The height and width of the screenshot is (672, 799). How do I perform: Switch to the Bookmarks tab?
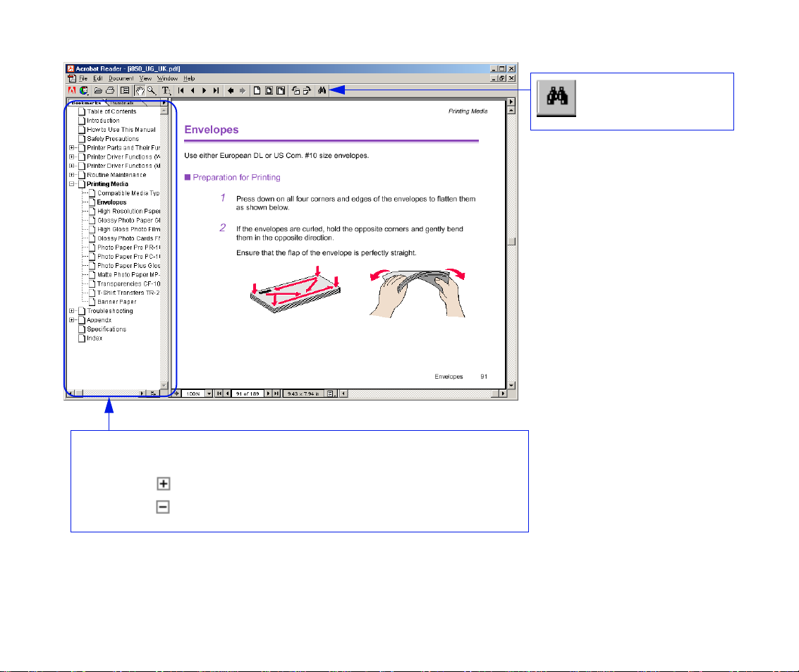86,103
